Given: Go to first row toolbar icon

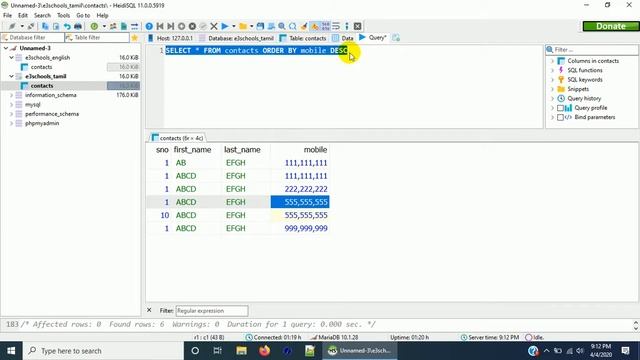Looking at the screenshot, I should (160, 26).
